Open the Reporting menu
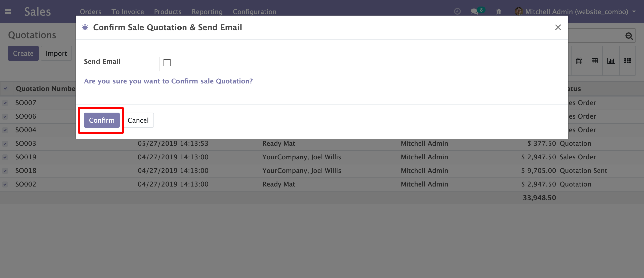 (207, 12)
